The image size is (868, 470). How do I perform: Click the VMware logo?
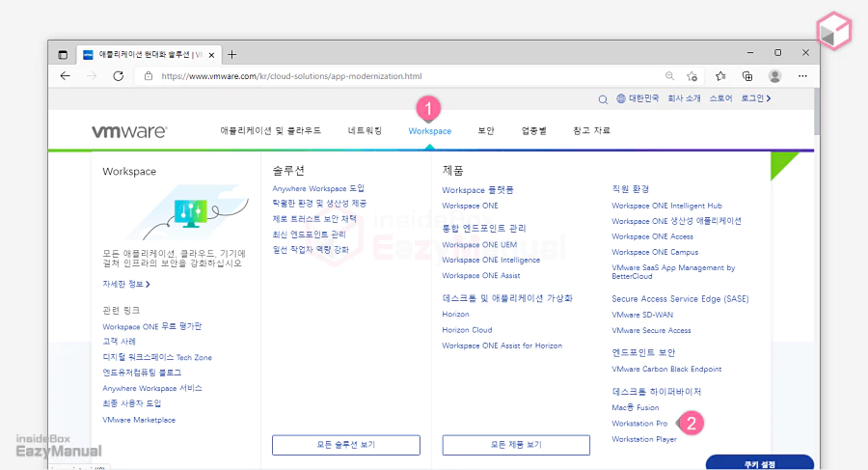(x=129, y=131)
